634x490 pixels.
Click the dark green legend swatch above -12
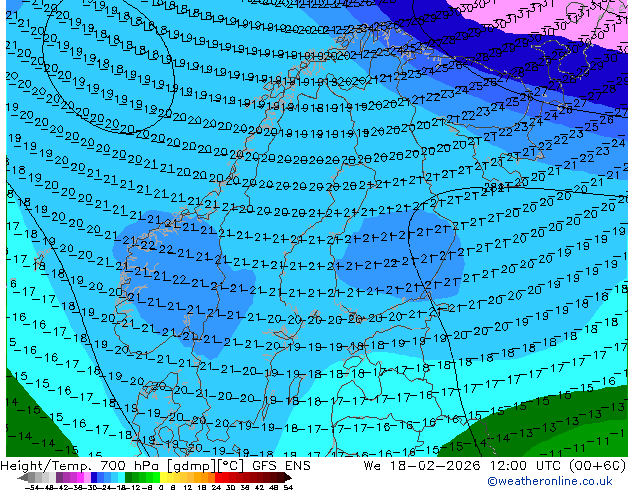[129, 478]
